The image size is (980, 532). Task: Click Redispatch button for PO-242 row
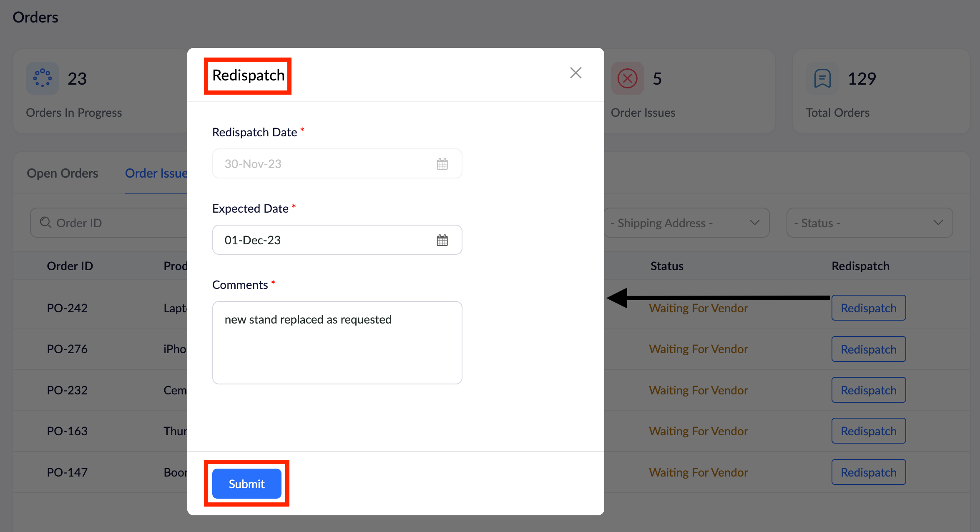coord(868,308)
